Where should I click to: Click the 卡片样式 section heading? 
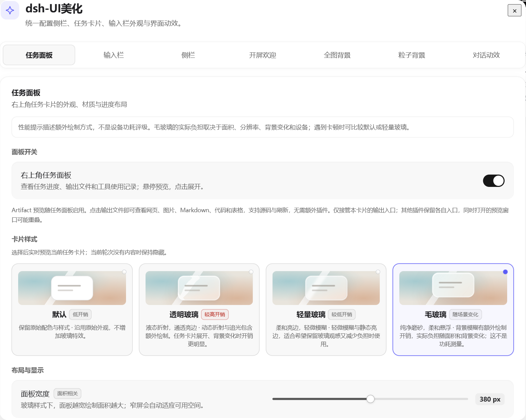tap(24, 239)
